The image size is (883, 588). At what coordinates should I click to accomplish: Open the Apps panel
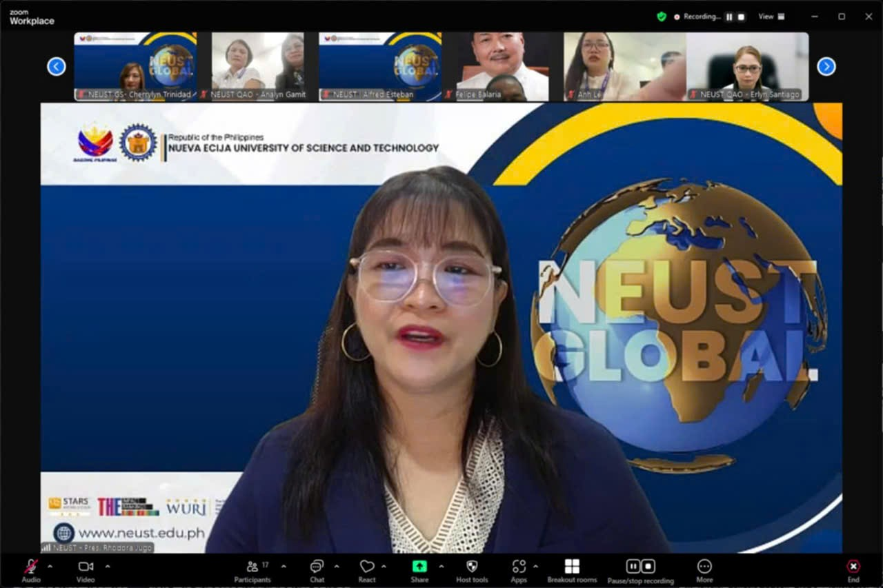[519, 570]
